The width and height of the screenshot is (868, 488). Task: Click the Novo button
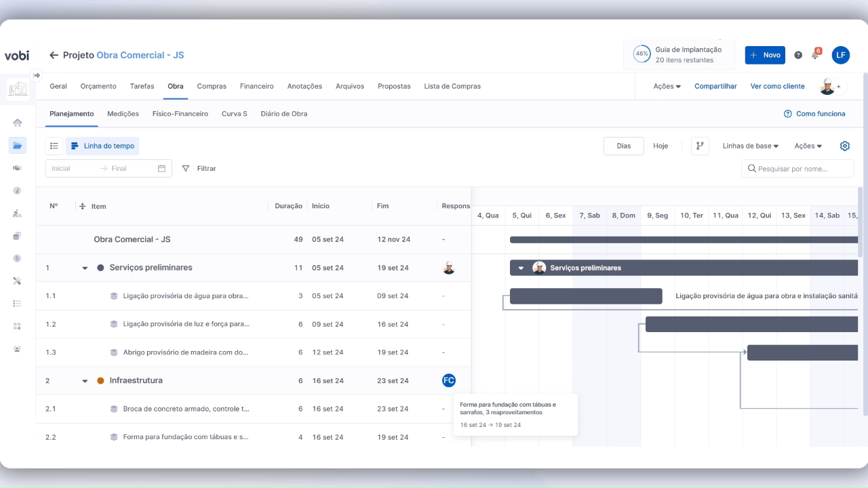pos(765,55)
